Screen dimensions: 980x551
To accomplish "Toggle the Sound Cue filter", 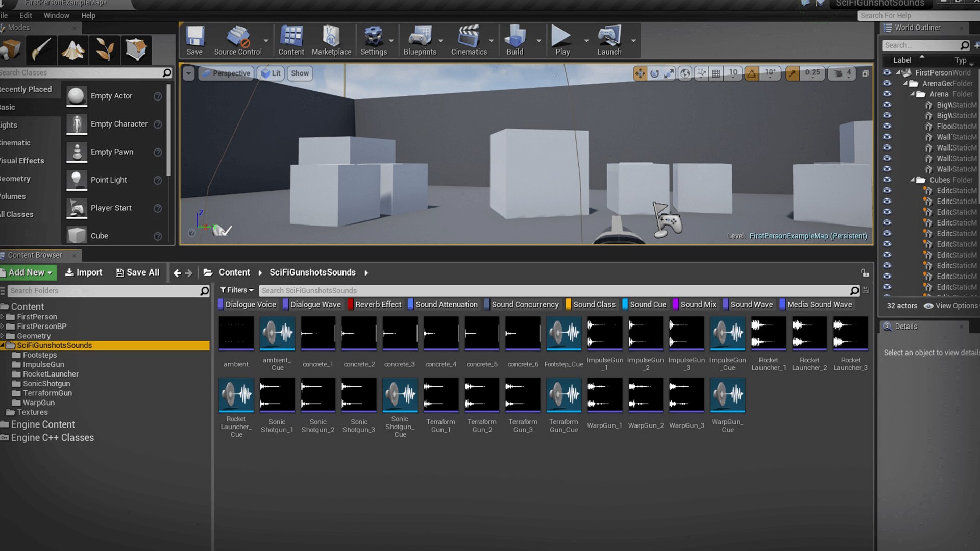I will point(647,305).
